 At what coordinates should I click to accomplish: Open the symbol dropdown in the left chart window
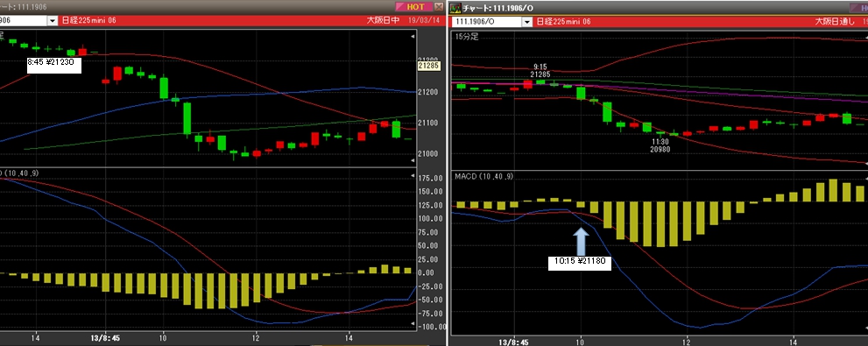click(x=53, y=21)
